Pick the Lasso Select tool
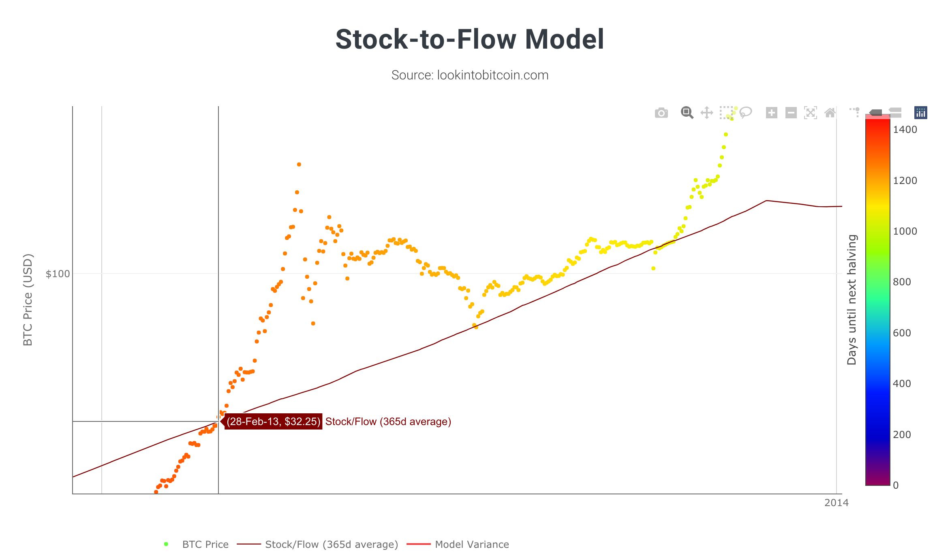Image resolution: width=950 pixels, height=560 pixels. point(745,113)
